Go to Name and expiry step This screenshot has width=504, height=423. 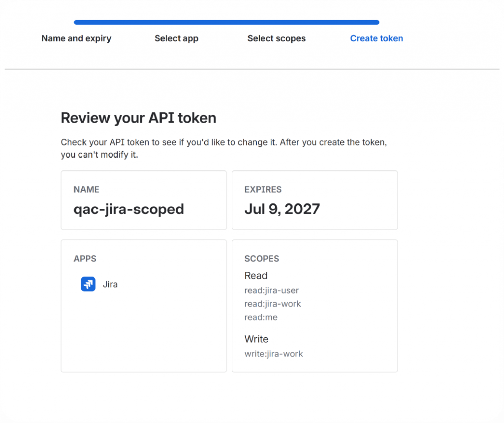[76, 38]
